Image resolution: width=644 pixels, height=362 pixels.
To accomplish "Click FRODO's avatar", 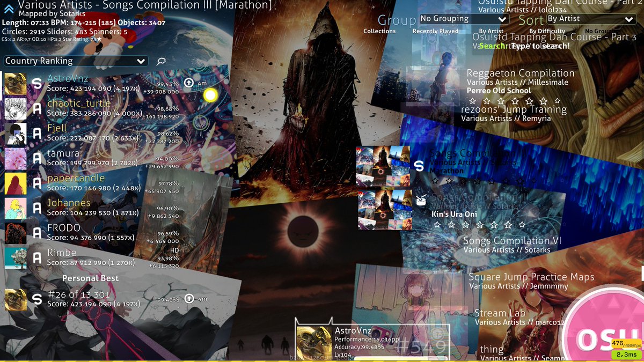I will coord(16,233).
